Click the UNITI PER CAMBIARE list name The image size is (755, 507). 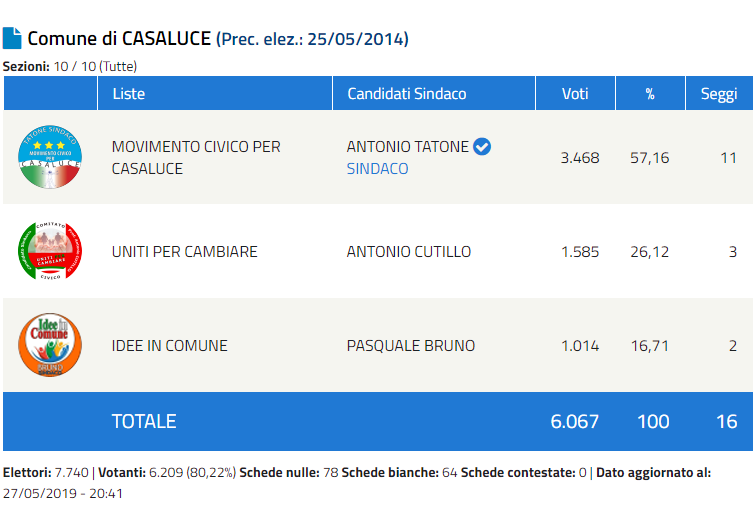tap(184, 251)
